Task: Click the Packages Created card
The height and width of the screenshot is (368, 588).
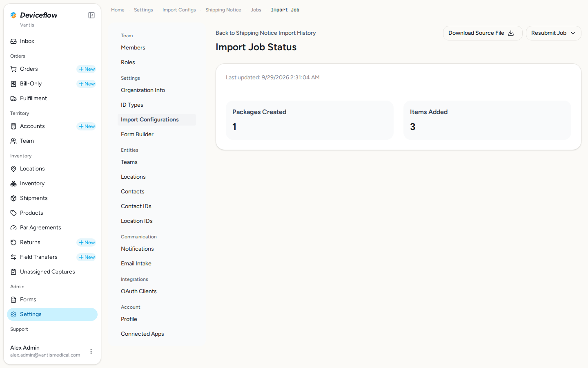Action: (310, 120)
